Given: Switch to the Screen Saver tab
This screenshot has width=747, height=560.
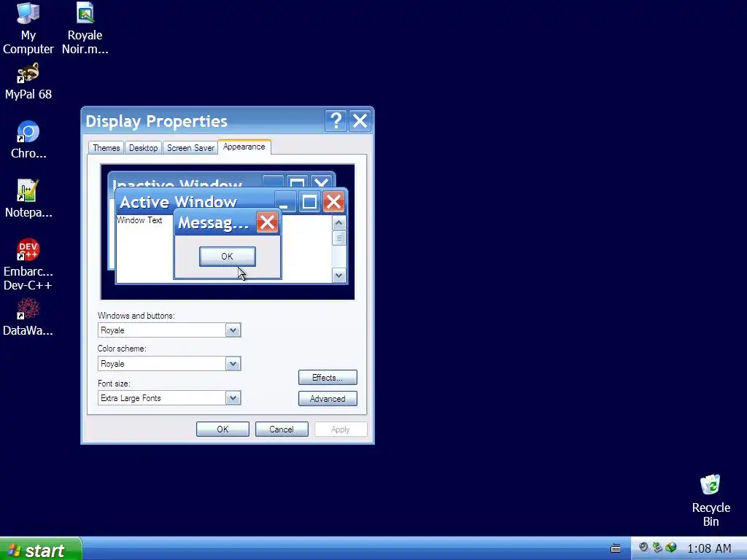Looking at the screenshot, I should click(x=190, y=148).
